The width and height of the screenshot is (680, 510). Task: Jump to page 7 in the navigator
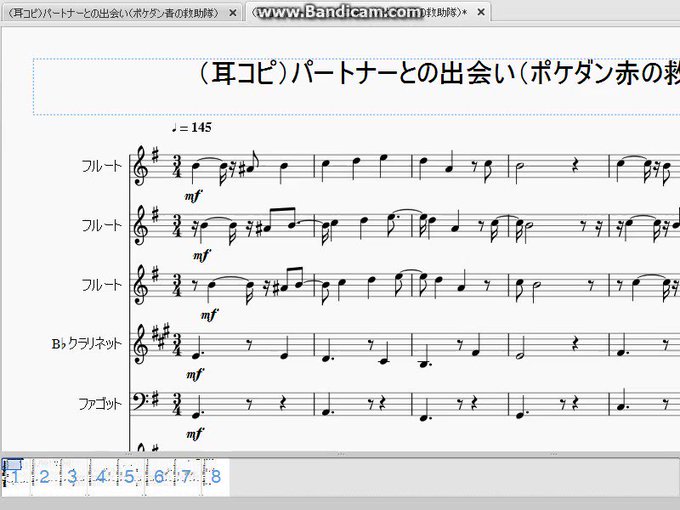coord(187,477)
